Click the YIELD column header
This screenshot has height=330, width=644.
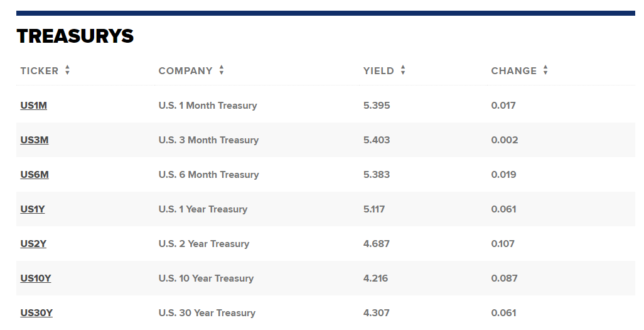click(x=378, y=71)
